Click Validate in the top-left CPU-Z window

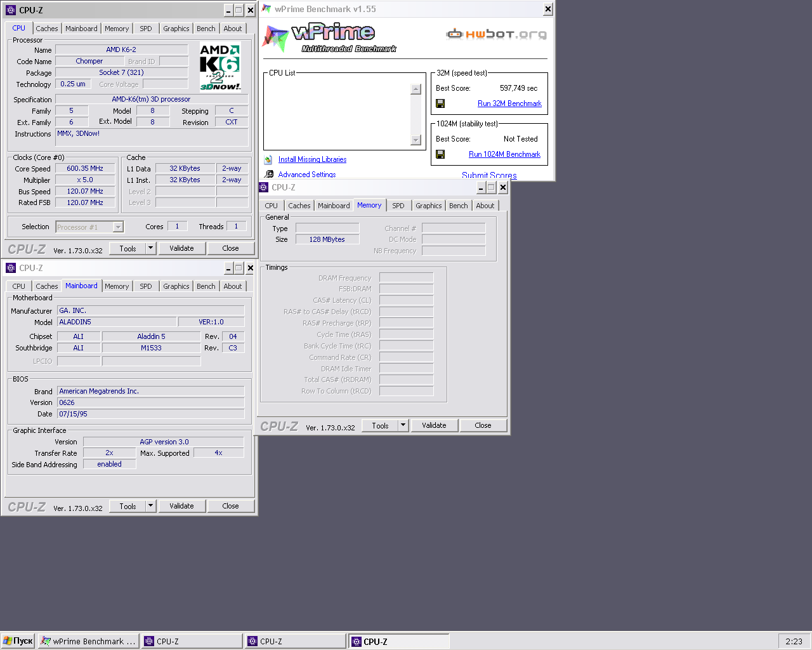click(x=181, y=248)
